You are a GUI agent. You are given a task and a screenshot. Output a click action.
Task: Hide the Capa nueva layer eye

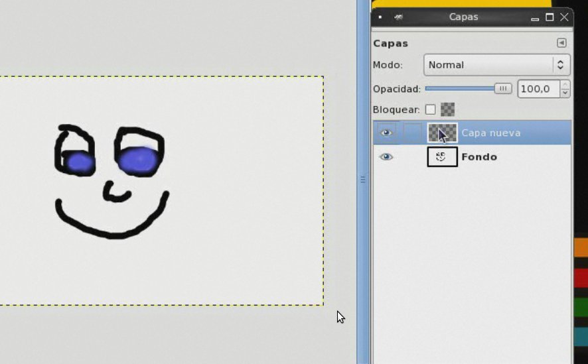pos(386,133)
